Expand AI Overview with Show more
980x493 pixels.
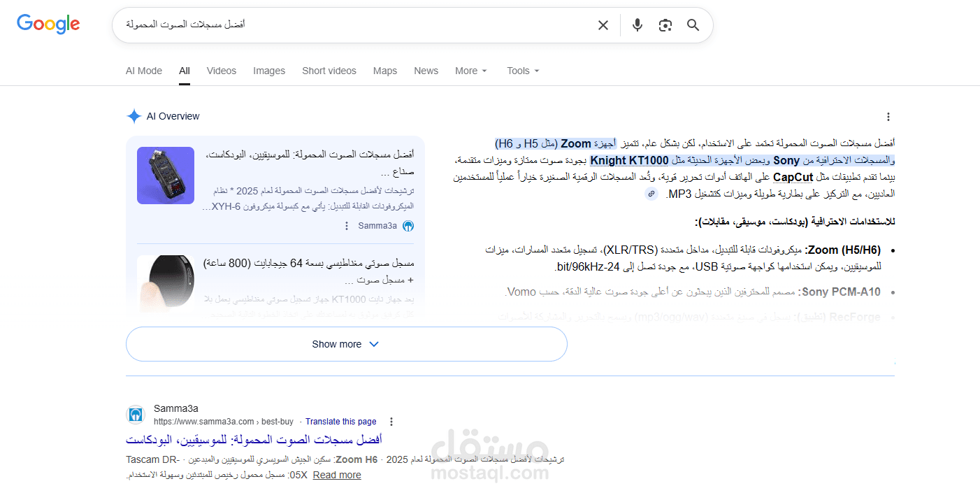pos(346,344)
